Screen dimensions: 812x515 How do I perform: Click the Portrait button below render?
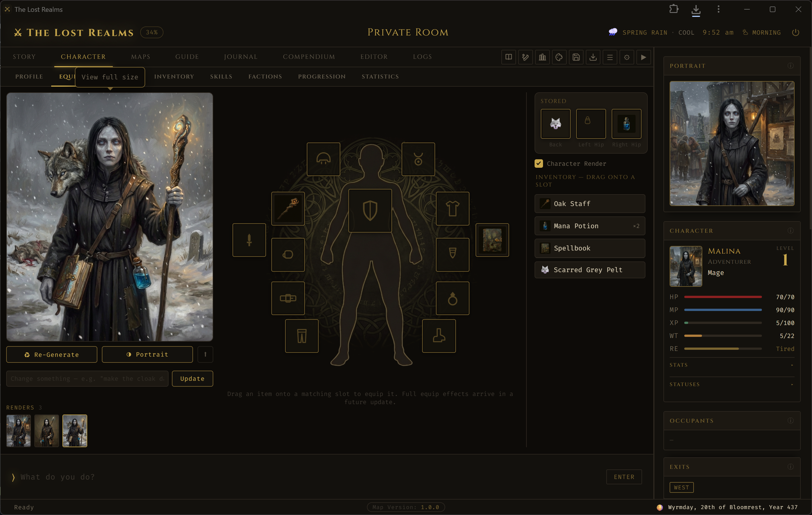click(147, 355)
